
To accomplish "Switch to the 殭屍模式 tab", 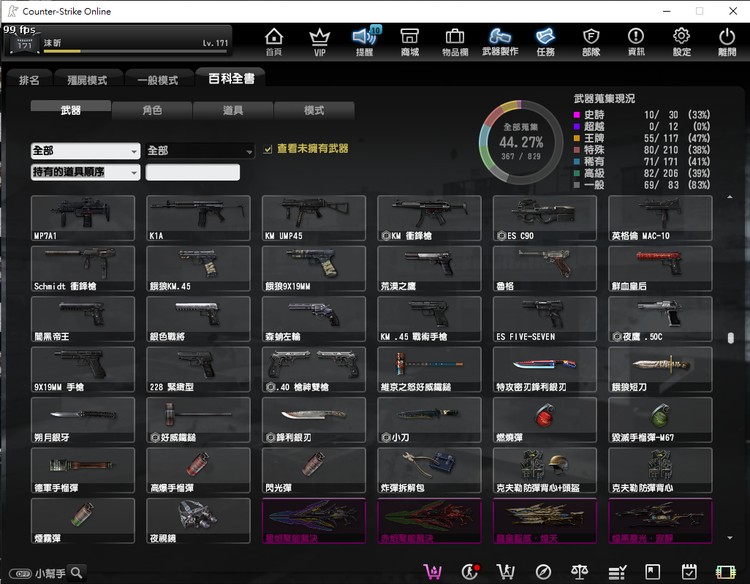I will 88,80.
